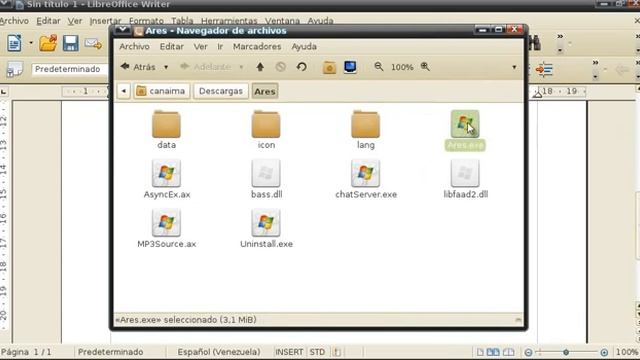
Task: Open the Computer location icon
Action: [x=350, y=67]
